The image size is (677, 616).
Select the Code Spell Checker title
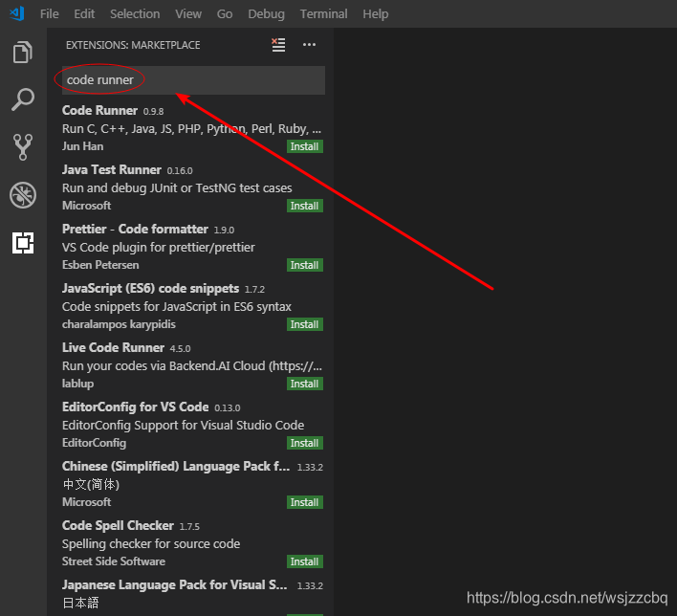click(118, 526)
